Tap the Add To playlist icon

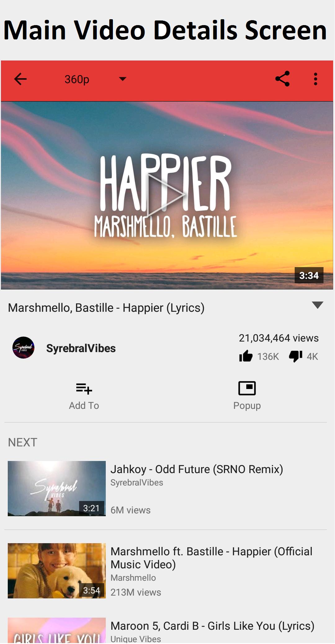[84, 388]
